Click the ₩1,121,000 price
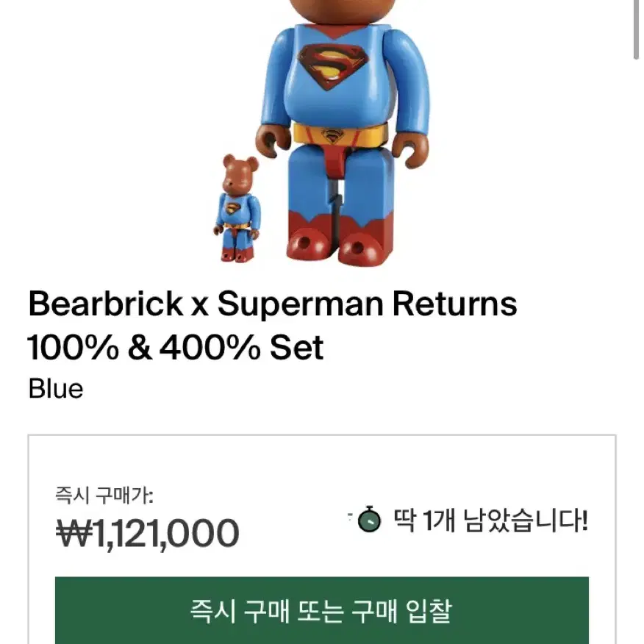 click(148, 533)
